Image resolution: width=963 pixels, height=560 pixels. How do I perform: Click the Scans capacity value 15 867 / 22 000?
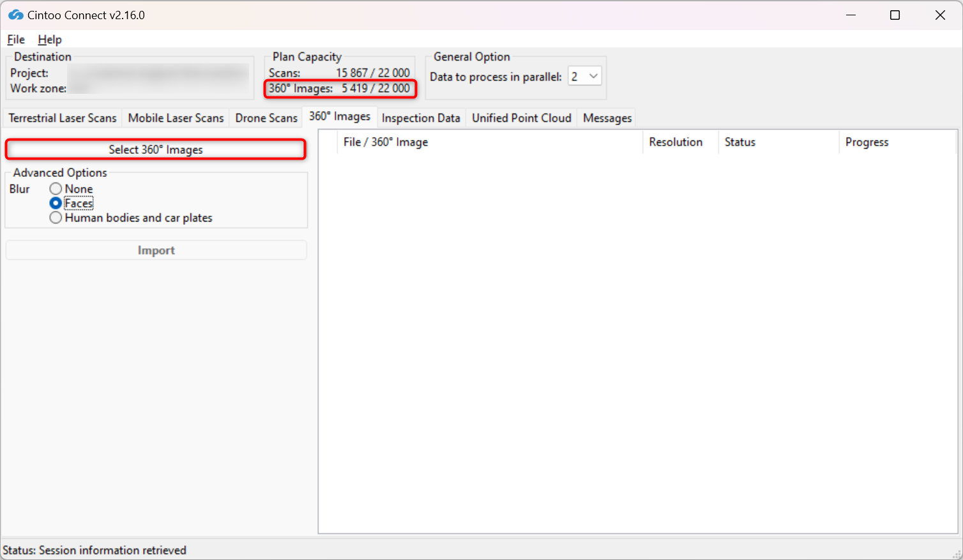[373, 73]
